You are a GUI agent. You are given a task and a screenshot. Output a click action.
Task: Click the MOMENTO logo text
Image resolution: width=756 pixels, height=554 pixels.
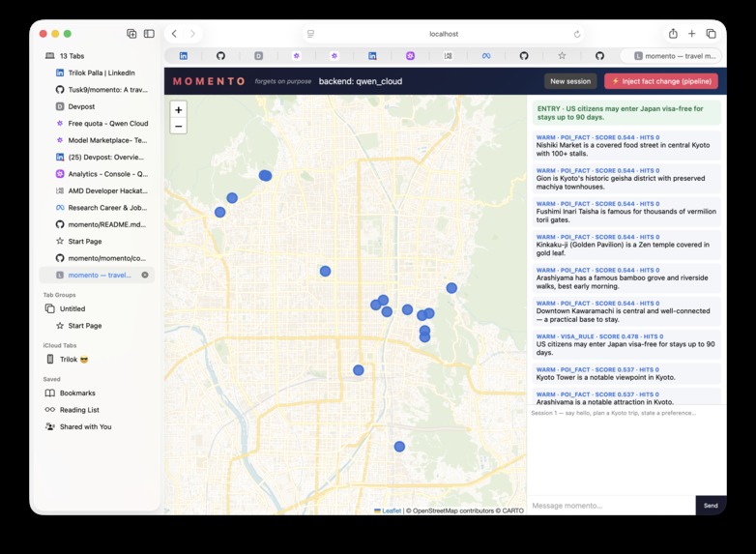(x=209, y=81)
